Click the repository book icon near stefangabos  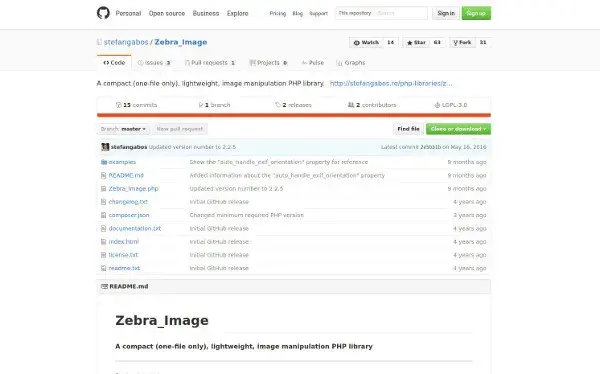pyautogui.click(x=99, y=42)
